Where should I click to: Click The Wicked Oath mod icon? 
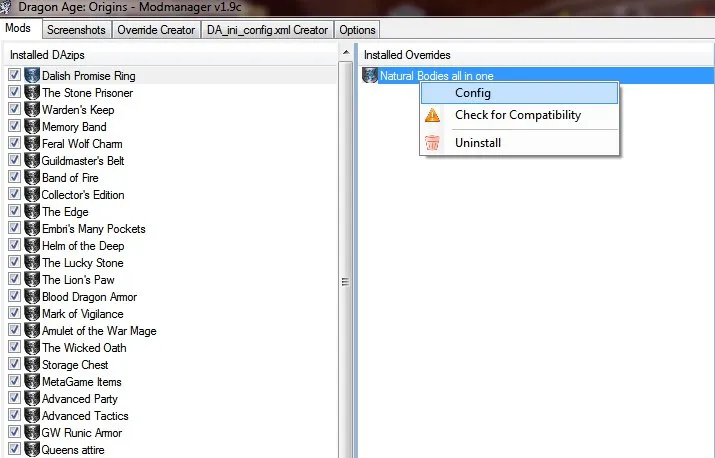click(x=32, y=347)
